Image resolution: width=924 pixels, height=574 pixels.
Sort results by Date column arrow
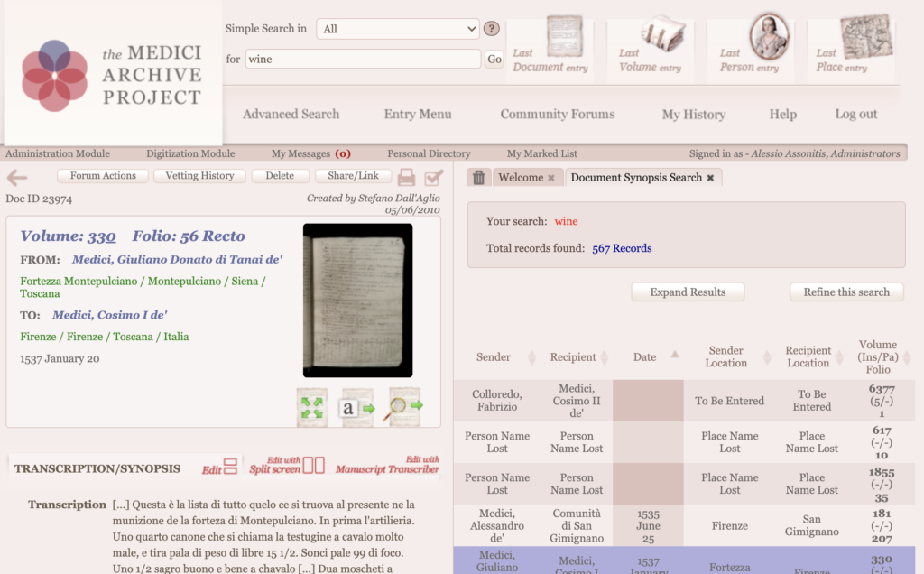tap(674, 356)
